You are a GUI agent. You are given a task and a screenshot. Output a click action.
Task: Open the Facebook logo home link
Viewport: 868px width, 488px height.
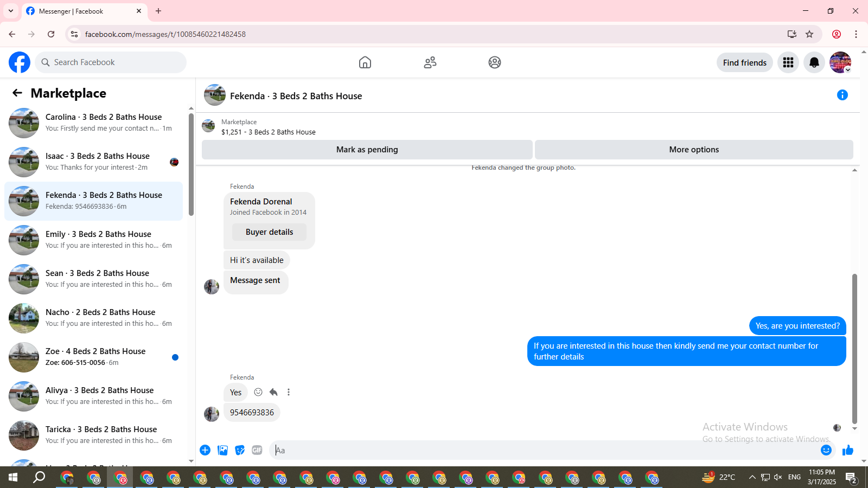(20, 62)
